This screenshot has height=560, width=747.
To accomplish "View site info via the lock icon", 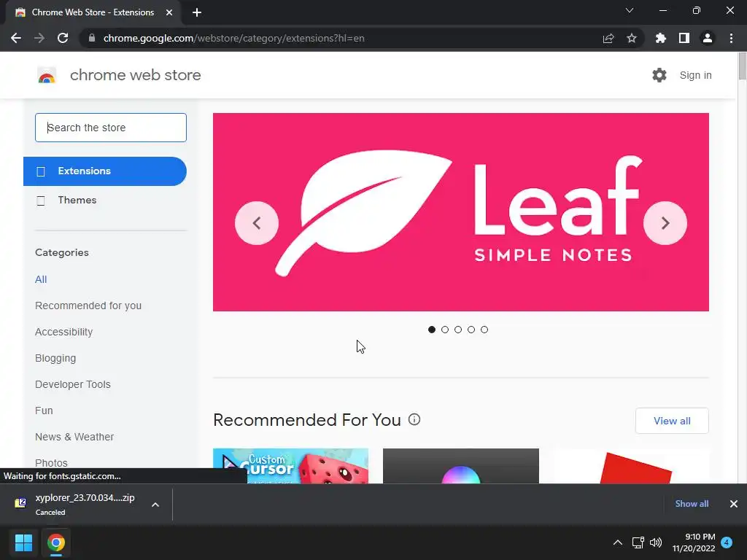I will click(x=92, y=38).
